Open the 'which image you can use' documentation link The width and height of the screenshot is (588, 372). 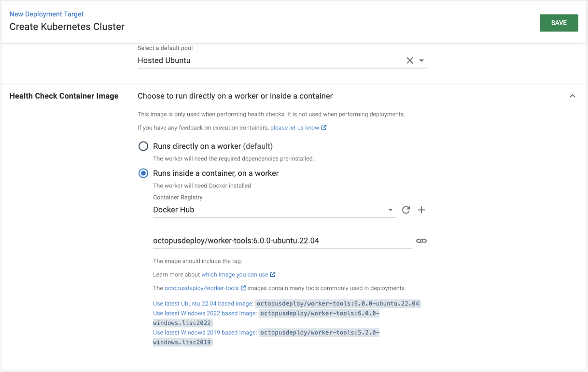[235, 274]
